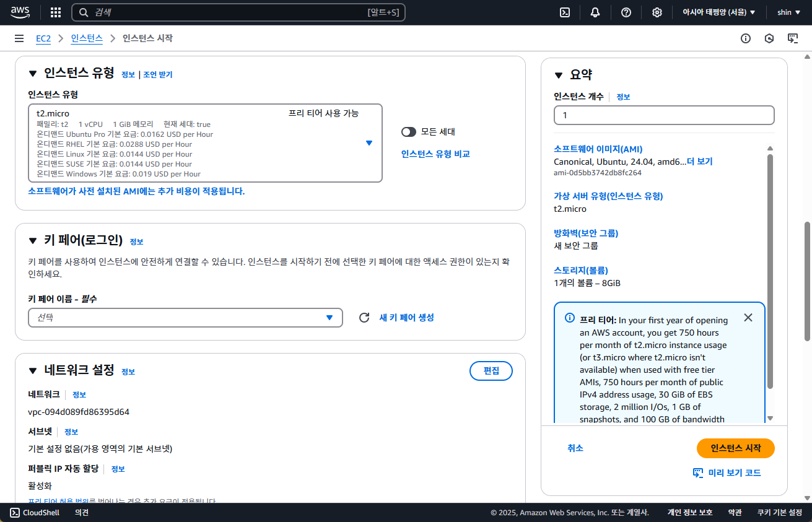
Task: Open 정보 link next to 서브넷
Action: [71, 432]
